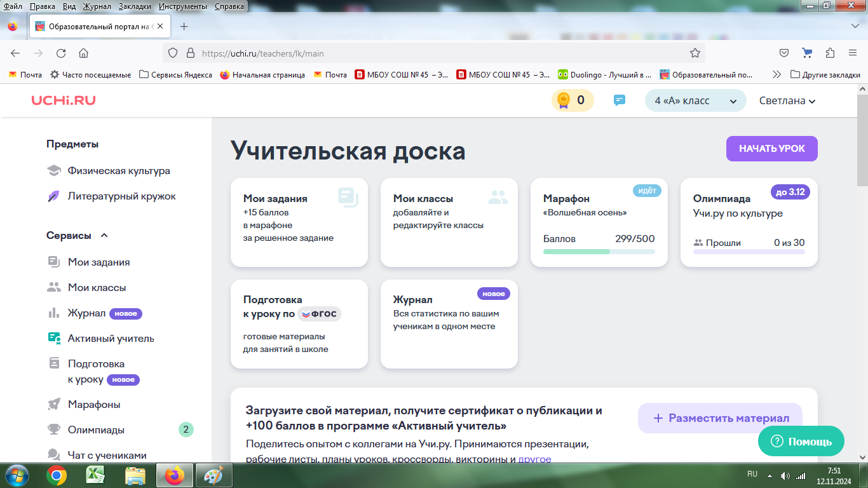Reload the page in Firefox
The width and height of the screenshot is (868, 488).
[x=61, y=53]
